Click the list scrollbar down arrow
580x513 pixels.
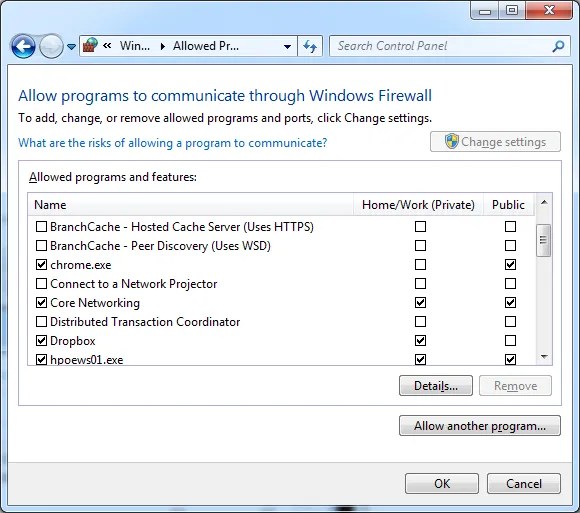[544, 357]
